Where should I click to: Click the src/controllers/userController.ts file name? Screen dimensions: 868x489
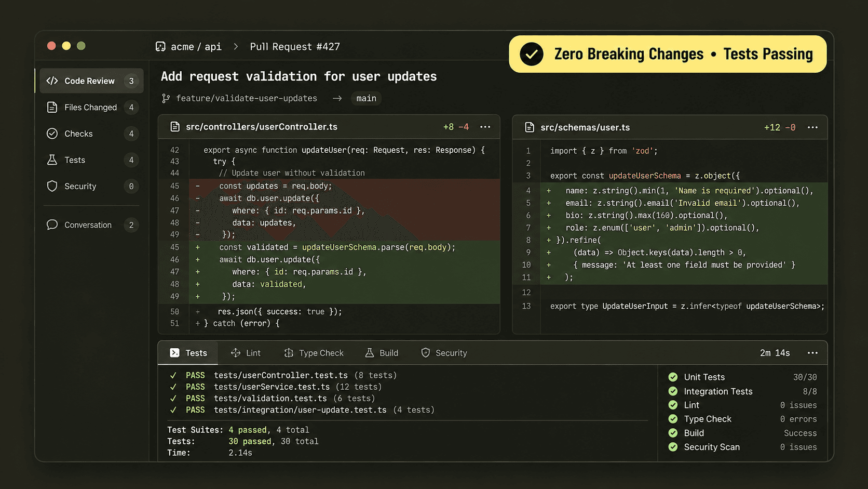click(262, 127)
